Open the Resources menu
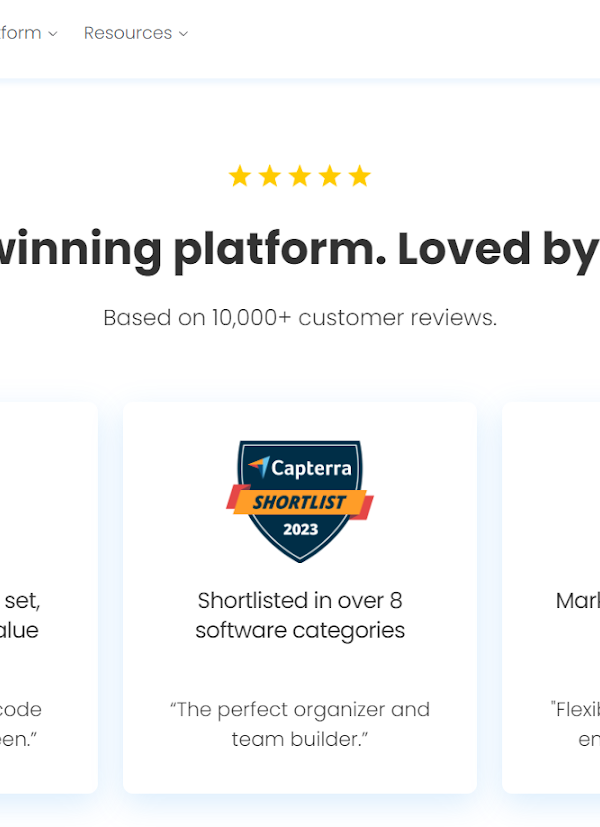The width and height of the screenshot is (600, 827). pos(136,33)
